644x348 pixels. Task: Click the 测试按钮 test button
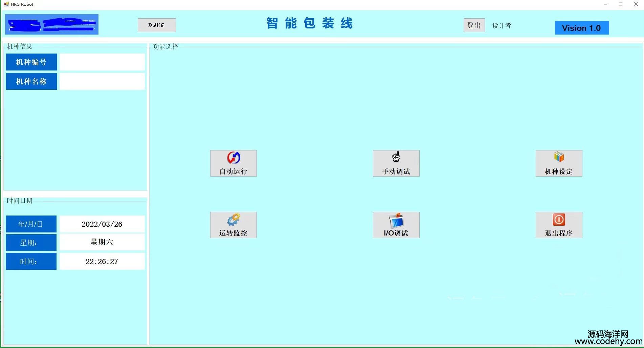click(157, 25)
